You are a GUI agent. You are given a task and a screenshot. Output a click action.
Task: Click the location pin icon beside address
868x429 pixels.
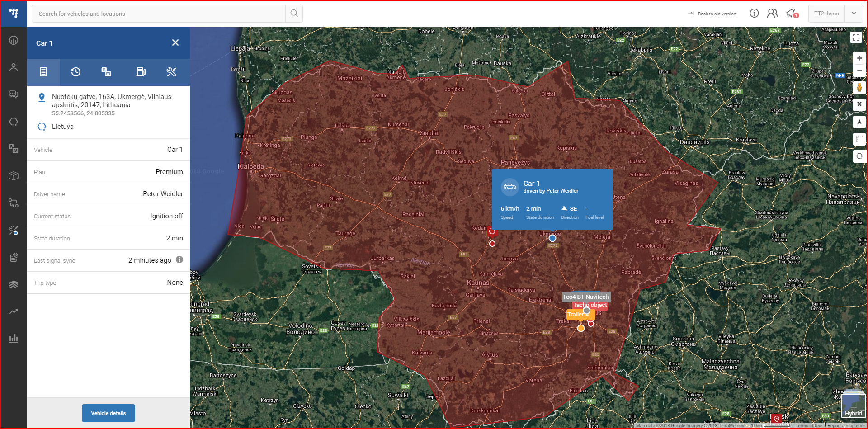pos(42,98)
